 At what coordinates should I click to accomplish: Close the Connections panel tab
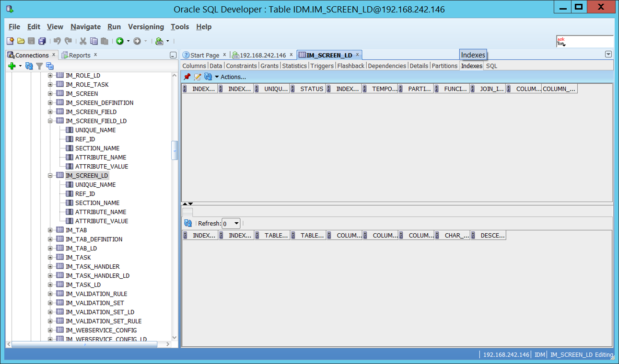click(x=54, y=55)
